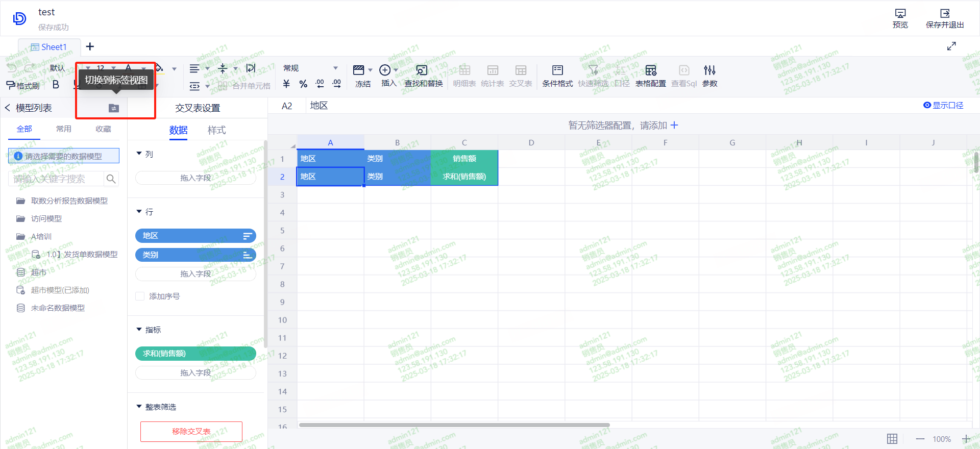This screenshot has width=980, height=449.
Task: Collapse the row (行) section
Action: (x=139, y=212)
